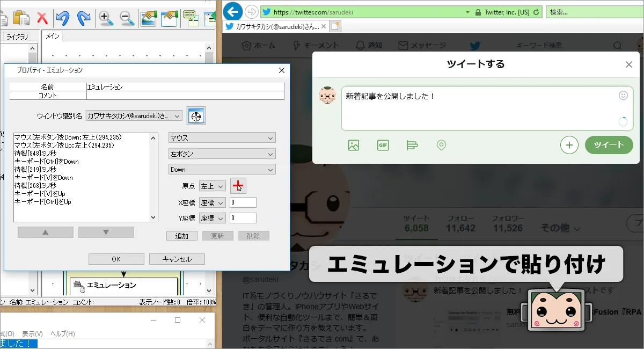Click the 検索 search box in browser
644x349 pixels.
pos(595,12)
